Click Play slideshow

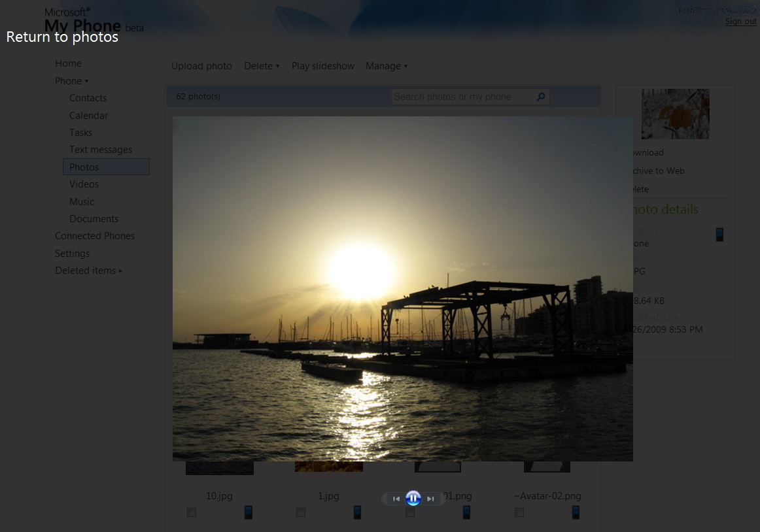point(323,66)
